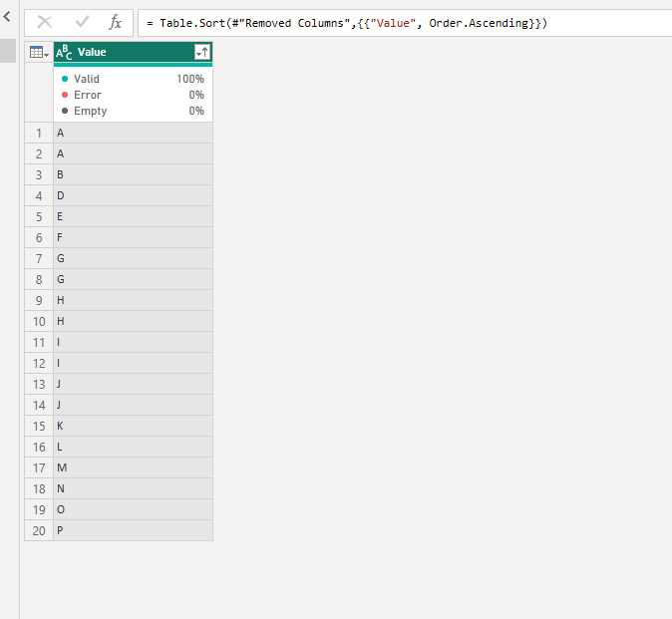
Task: Confirm formula with the checkmark icon
Action: (82, 21)
